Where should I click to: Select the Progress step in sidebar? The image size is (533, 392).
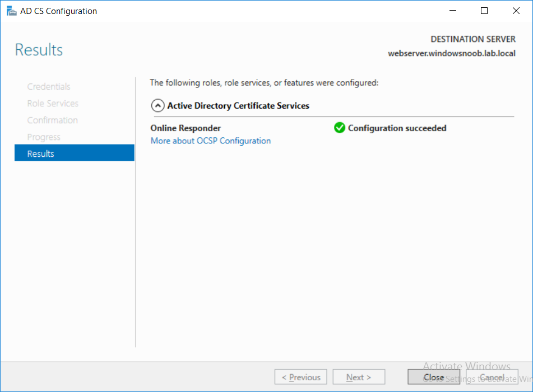point(44,137)
